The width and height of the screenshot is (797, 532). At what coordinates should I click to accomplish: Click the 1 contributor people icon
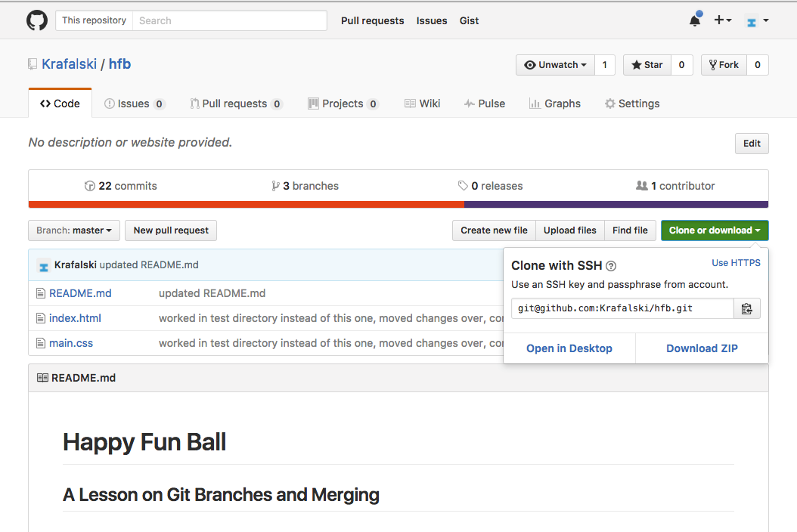[x=642, y=185]
